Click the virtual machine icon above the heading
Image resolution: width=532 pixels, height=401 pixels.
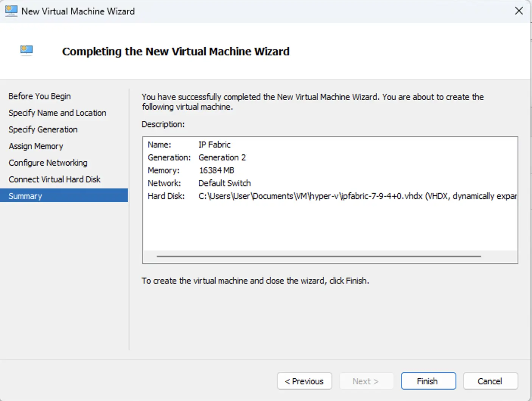point(26,50)
